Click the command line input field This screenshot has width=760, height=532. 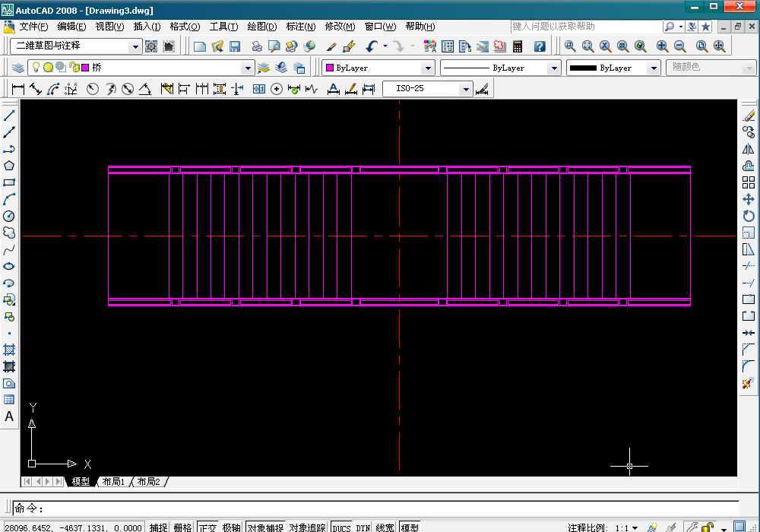(375, 508)
